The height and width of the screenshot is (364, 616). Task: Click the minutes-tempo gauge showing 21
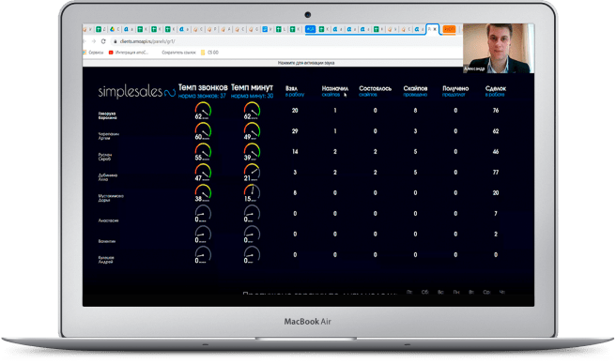coord(252,173)
